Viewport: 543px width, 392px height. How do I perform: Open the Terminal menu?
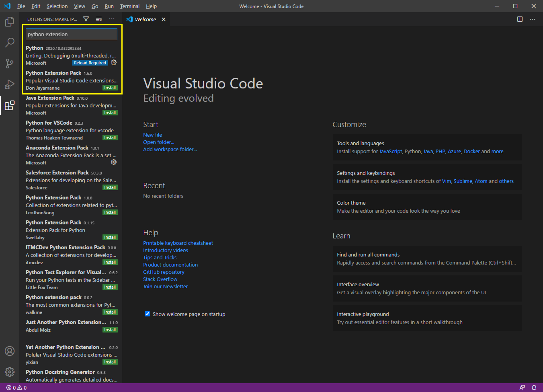pyautogui.click(x=130, y=6)
